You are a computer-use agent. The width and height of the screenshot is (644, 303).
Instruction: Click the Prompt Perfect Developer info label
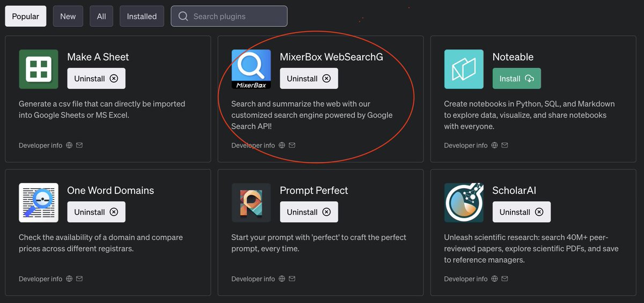coord(253,279)
